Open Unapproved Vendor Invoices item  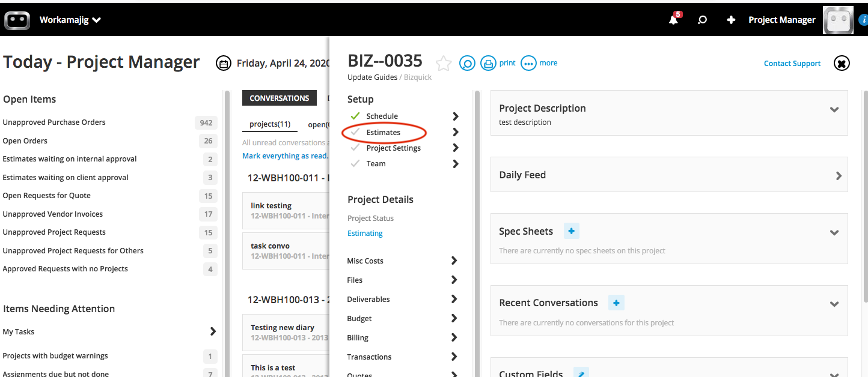[x=53, y=214]
